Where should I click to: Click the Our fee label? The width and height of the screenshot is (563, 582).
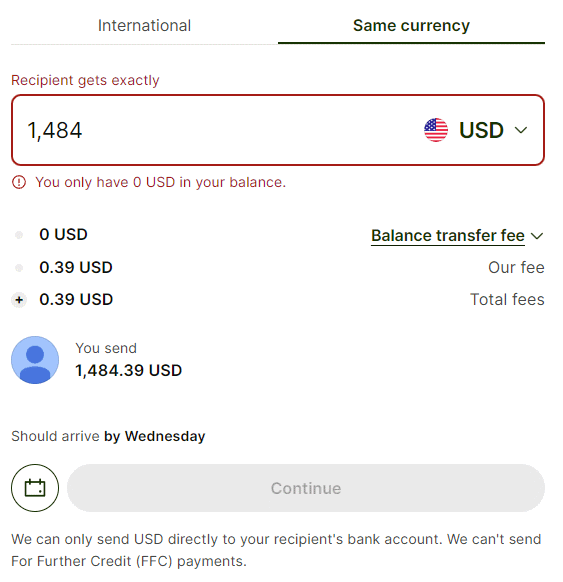click(x=516, y=268)
